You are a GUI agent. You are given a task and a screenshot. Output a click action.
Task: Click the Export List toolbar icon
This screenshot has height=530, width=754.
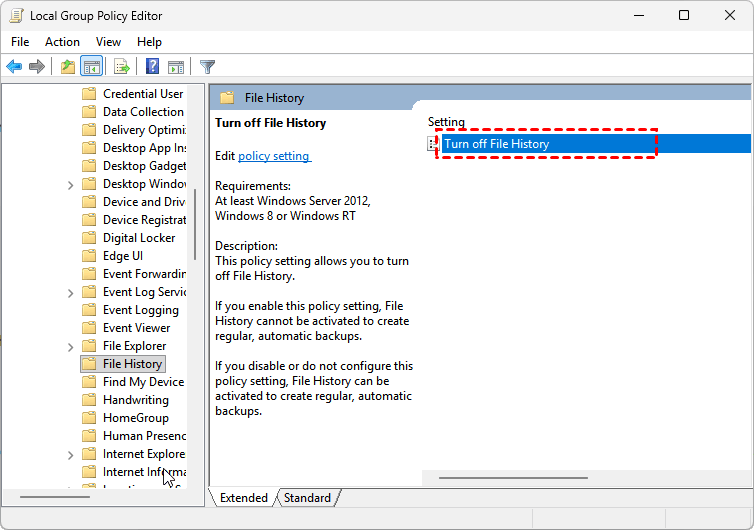(x=121, y=67)
